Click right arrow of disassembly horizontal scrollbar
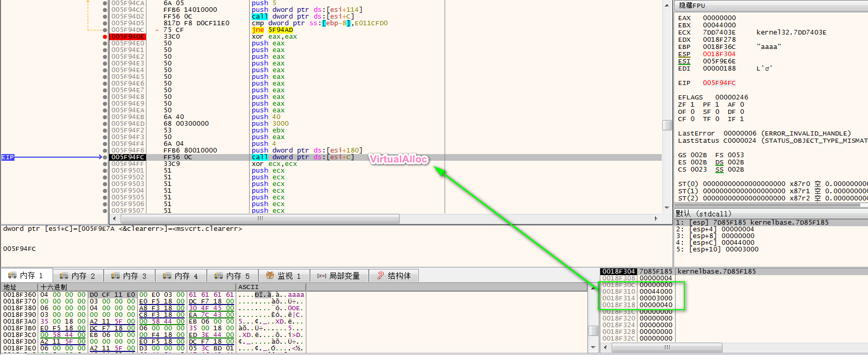This screenshot has width=868, height=355. pyautogui.click(x=656, y=218)
